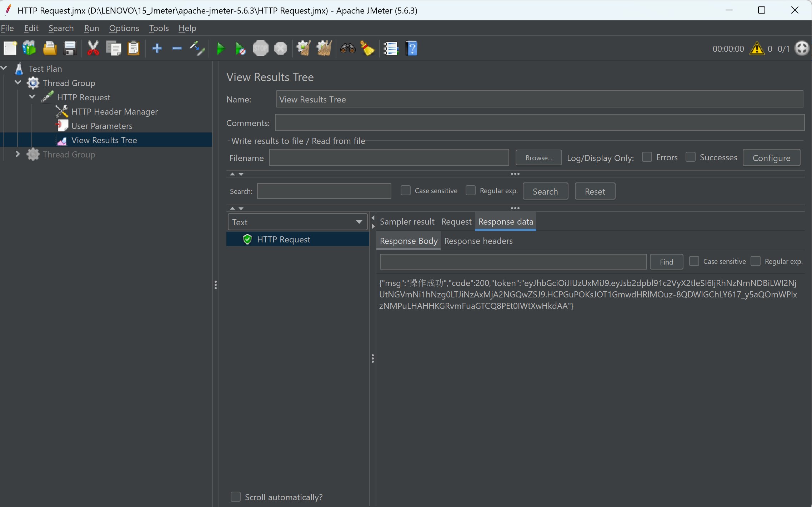The height and width of the screenshot is (507, 812).
Task: Switch to the Response Body tab
Action: [408, 241]
